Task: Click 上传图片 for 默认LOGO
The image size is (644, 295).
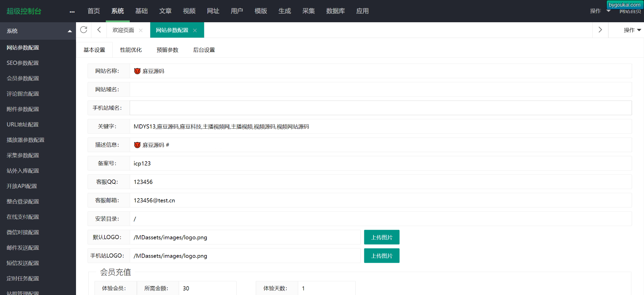Action: [x=381, y=237]
